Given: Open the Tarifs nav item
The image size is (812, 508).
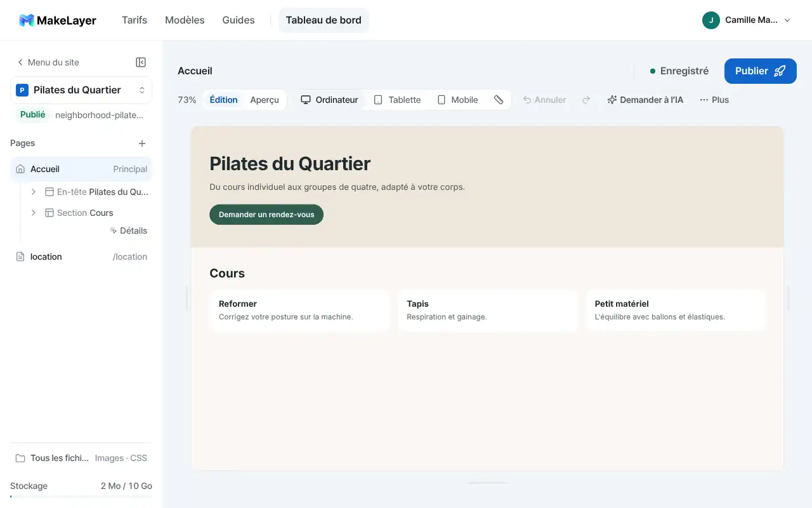Looking at the screenshot, I should 134,20.
